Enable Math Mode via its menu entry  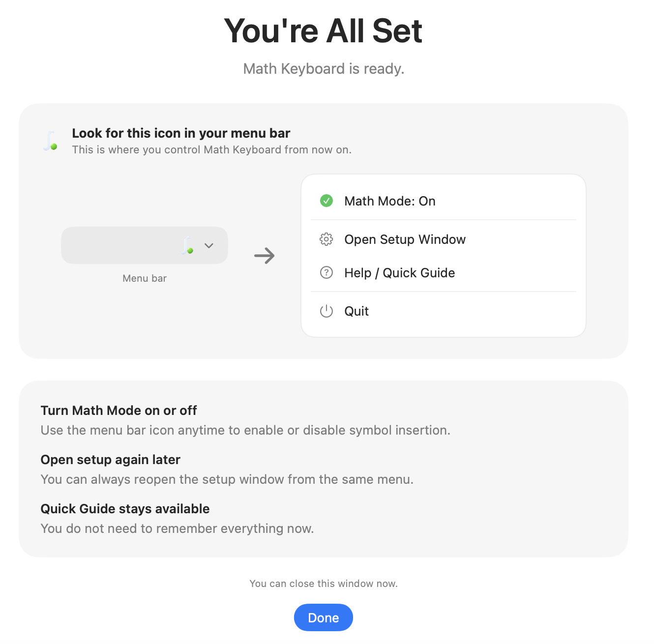pyautogui.click(x=389, y=201)
